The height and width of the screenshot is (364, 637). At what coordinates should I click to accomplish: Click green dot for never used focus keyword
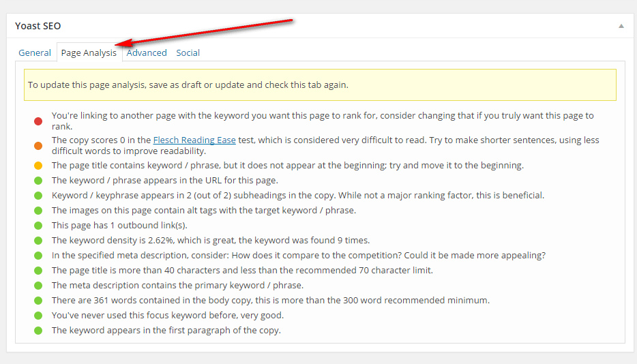tap(38, 316)
